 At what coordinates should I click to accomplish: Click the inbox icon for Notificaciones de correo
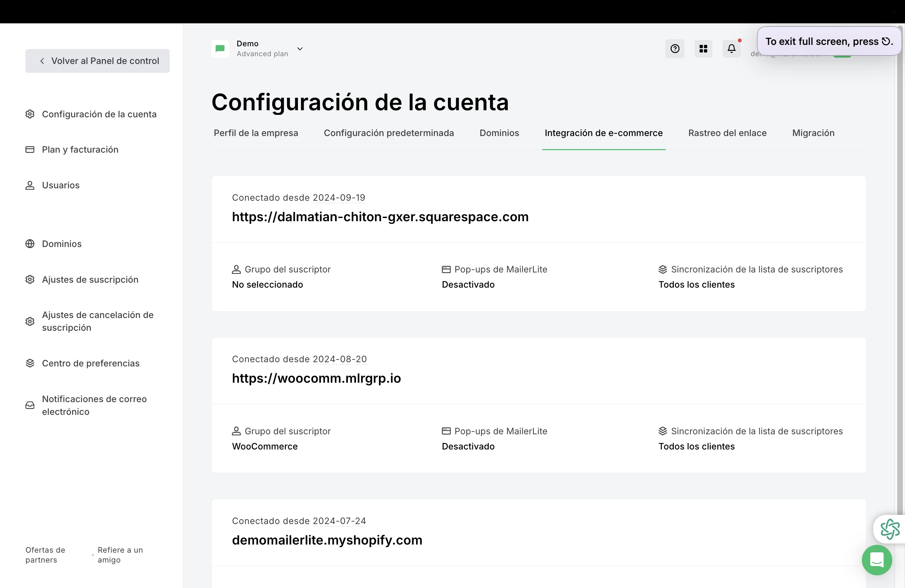pyautogui.click(x=30, y=405)
